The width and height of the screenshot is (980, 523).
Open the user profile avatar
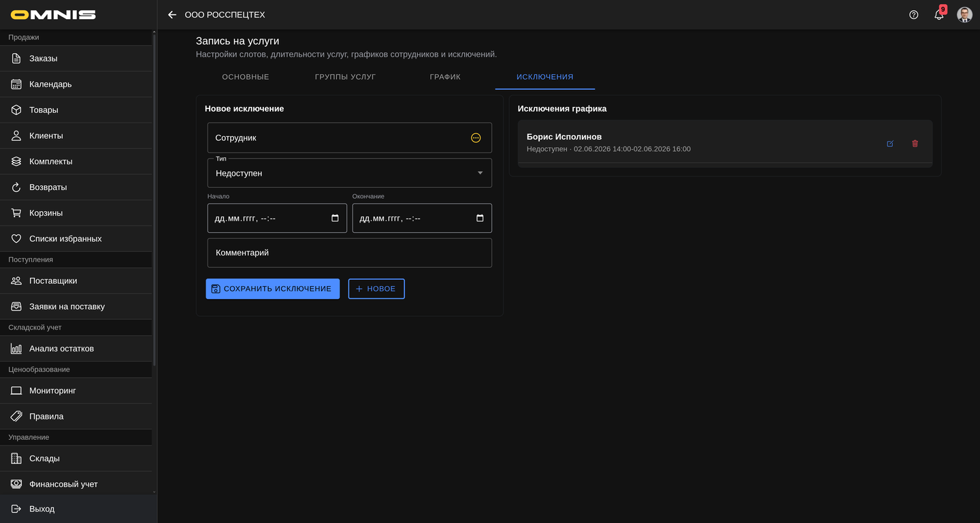coord(964,14)
